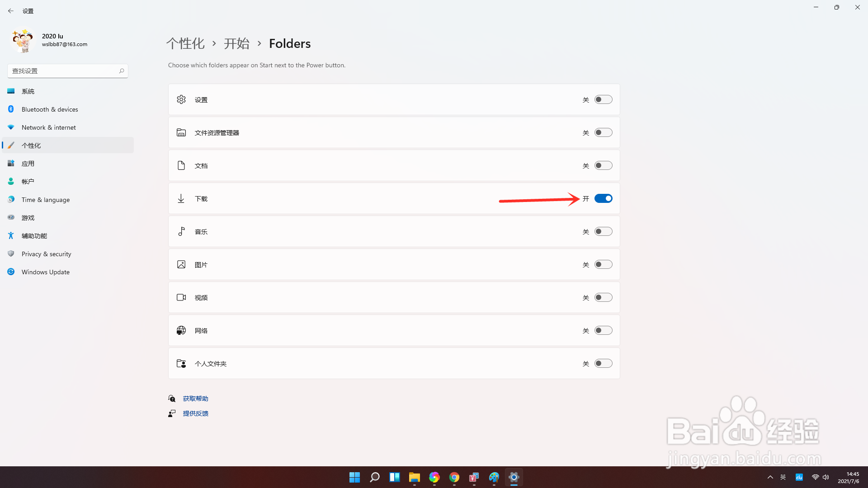The width and height of the screenshot is (868, 488).
Task: Launch Chrome from the taskbar
Action: click(454, 477)
